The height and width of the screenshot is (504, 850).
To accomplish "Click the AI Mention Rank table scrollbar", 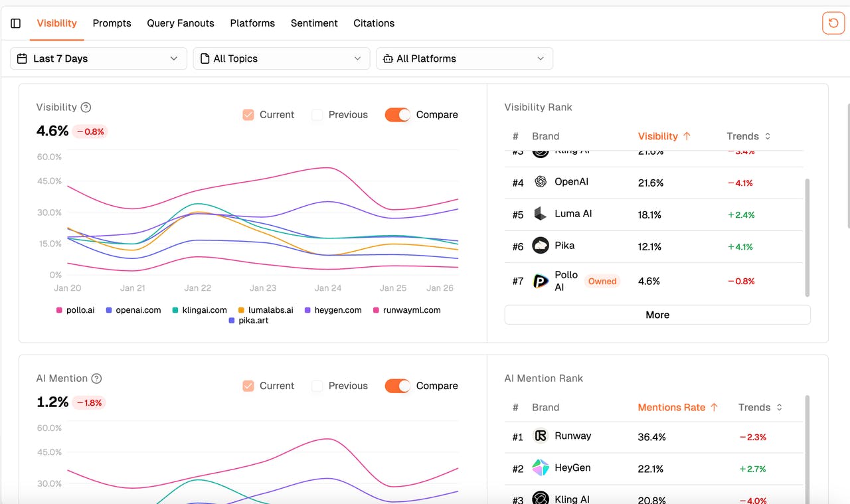I will [x=807, y=449].
